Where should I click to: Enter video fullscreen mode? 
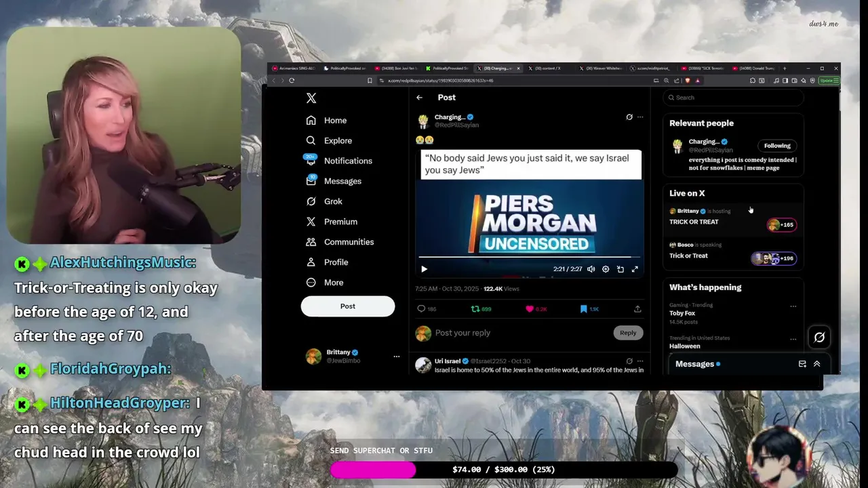tap(635, 269)
